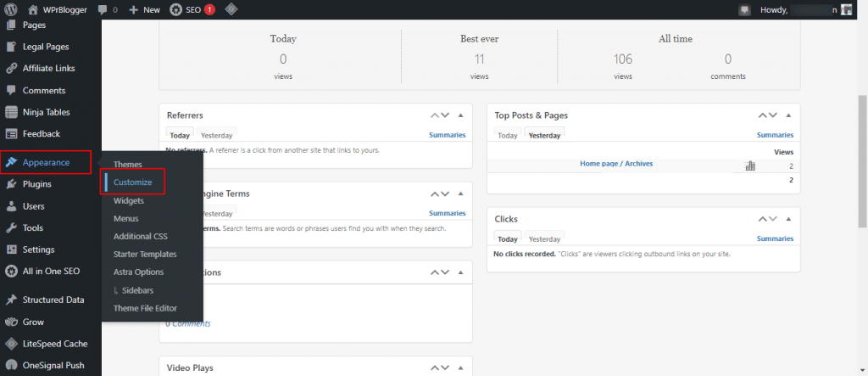Click New button in admin bar
The image size is (868, 376).
[x=144, y=10]
